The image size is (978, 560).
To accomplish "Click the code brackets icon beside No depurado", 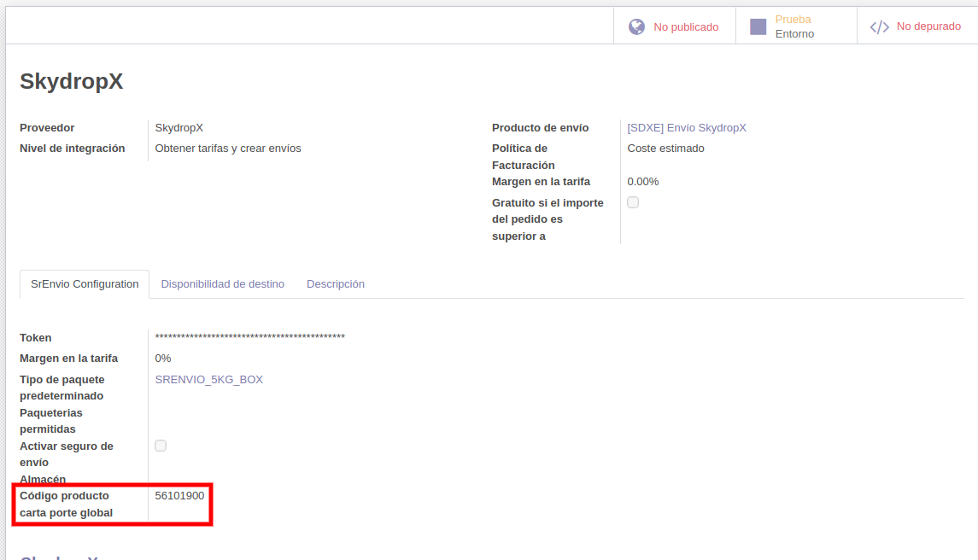I will (880, 26).
